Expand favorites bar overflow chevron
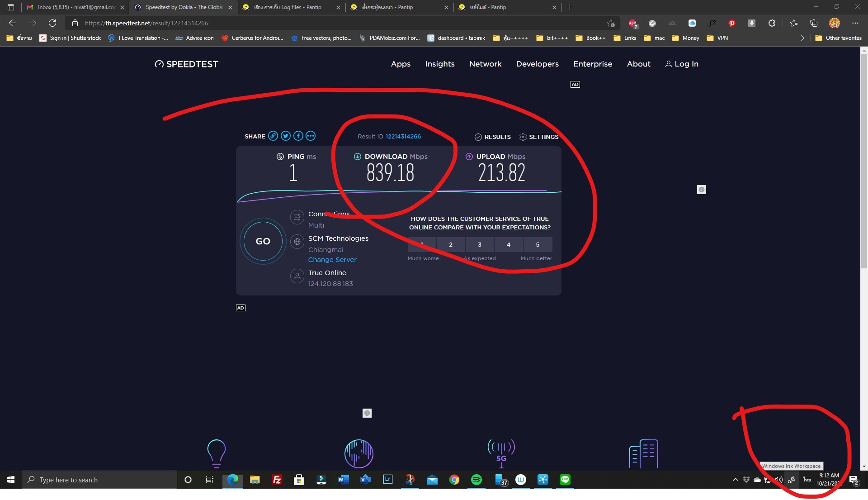868x500 pixels. (x=802, y=38)
